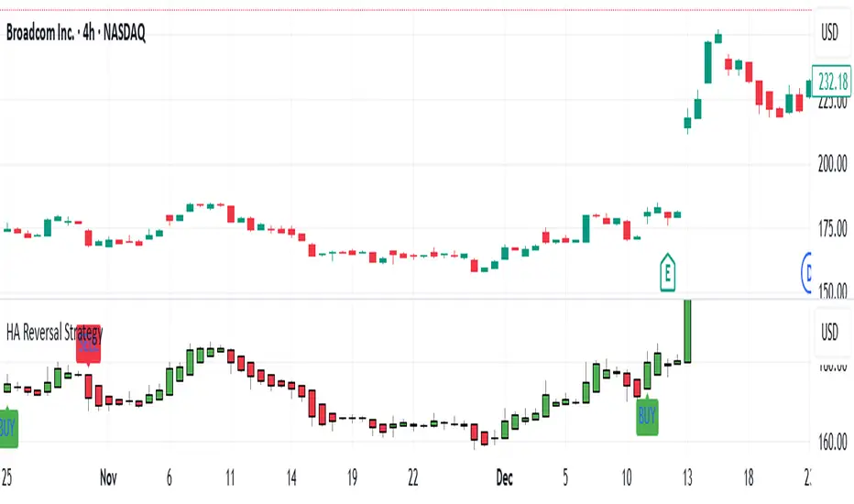Click the dividend D marker icon
Image resolution: width=854 pixels, height=504 pixels.
tap(810, 270)
